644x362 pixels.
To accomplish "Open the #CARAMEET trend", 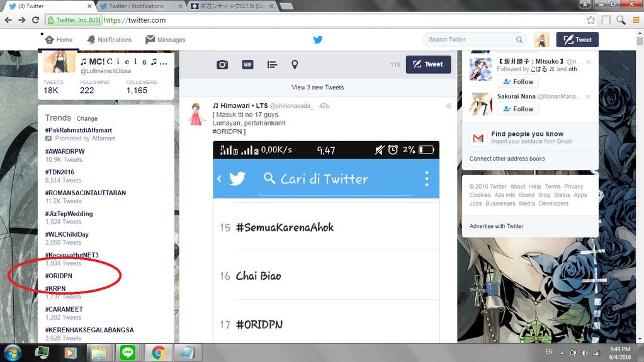I will click(x=64, y=309).
